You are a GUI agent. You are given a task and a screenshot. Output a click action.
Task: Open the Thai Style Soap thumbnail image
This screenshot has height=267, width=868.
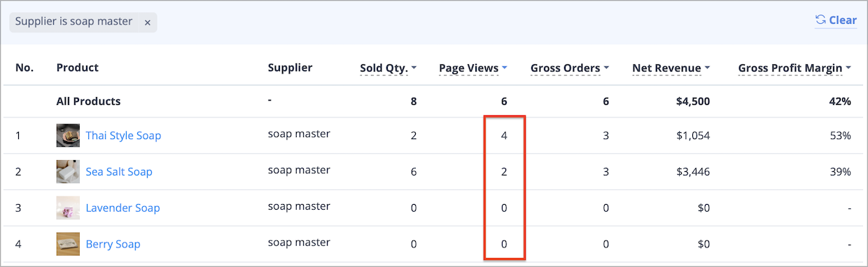tap(68, 136)
